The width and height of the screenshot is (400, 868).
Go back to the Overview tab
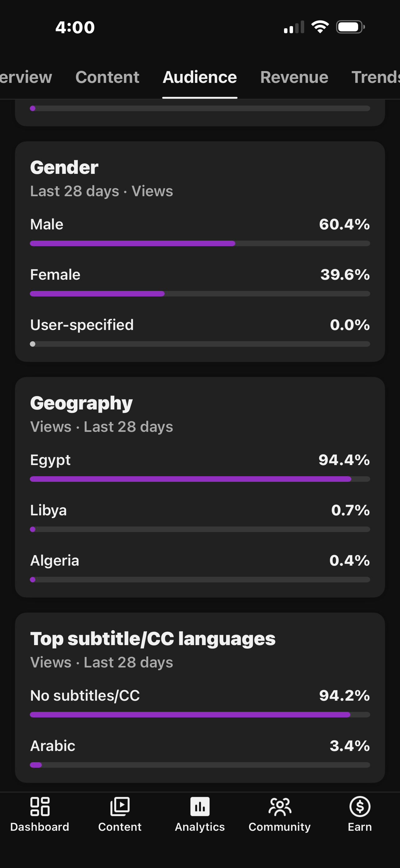[x=26, y=77]
